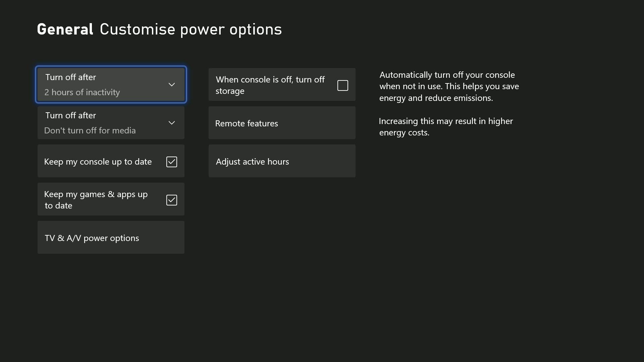Click the downward arrow icon for media timeout
644x362 pixels.
[x=171, y=123]
